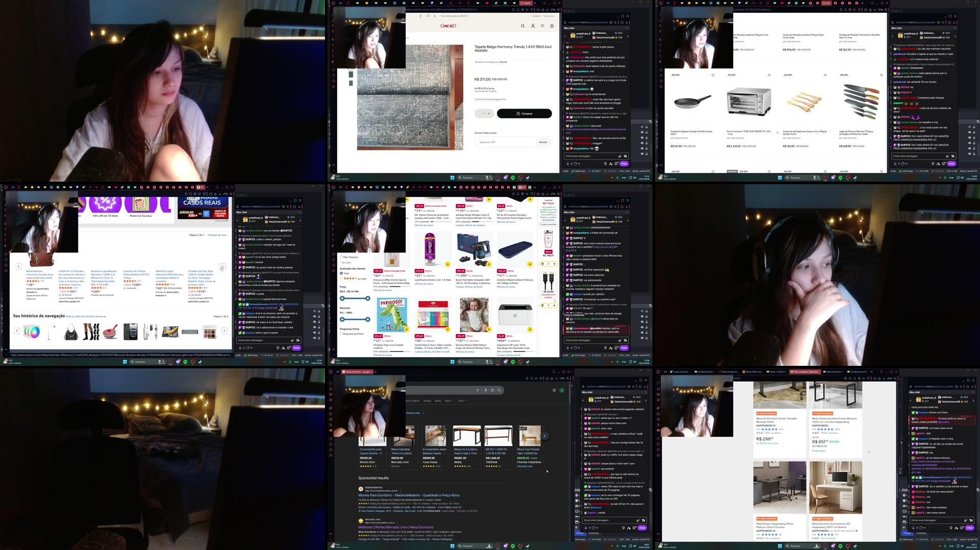This screenshot has height=550, width=980.
Task: Click the right arrow on the Google shopping carousel
Action: [x=545, y=436]
